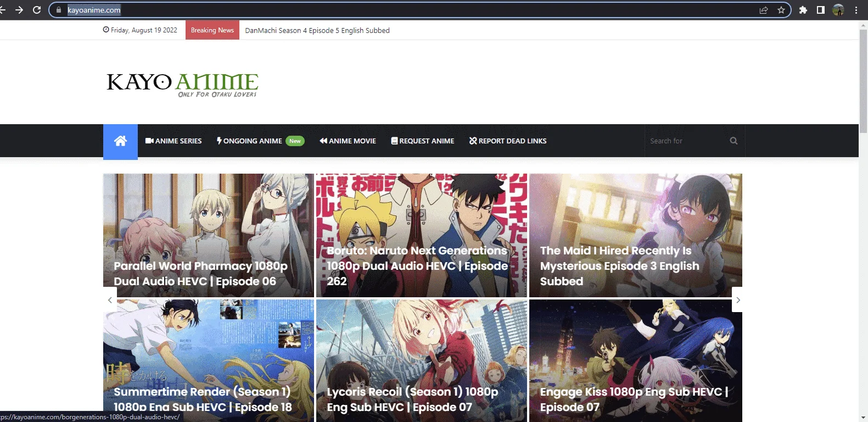
Task: Click the Kayo Anime logo
Action: [x=182, y=85]
